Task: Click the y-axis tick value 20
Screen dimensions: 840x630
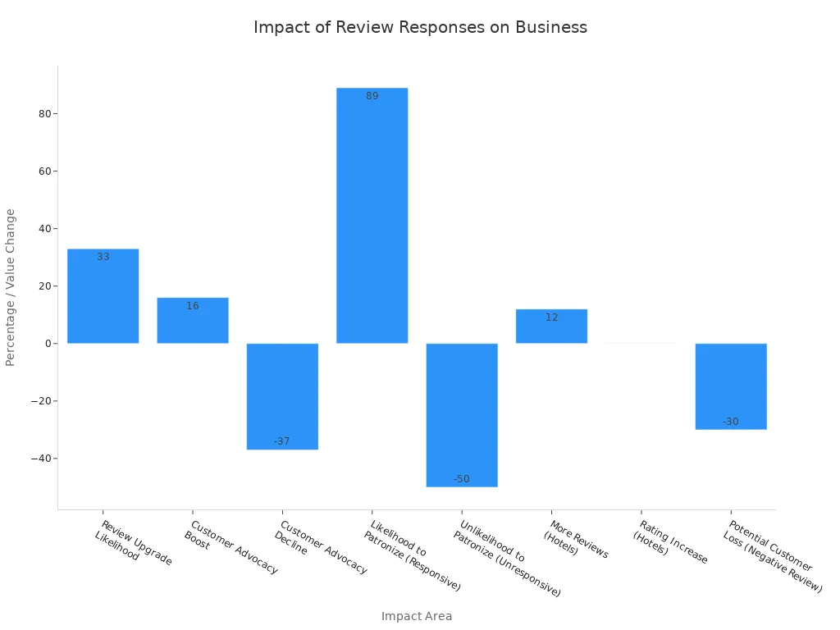Action: pyautogui.click(x=45, y=286)
